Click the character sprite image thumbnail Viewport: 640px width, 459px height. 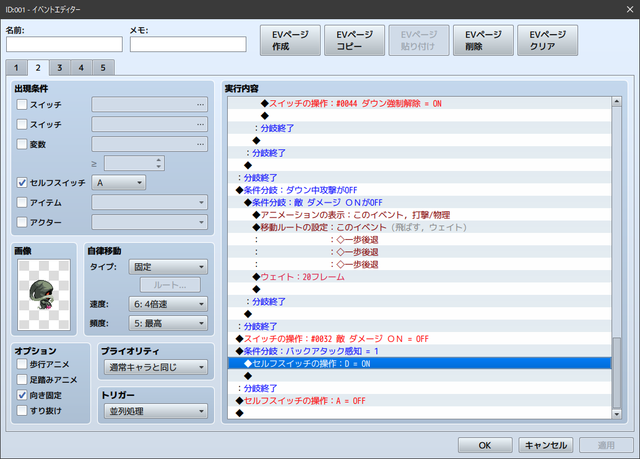[x=44, y=295]
